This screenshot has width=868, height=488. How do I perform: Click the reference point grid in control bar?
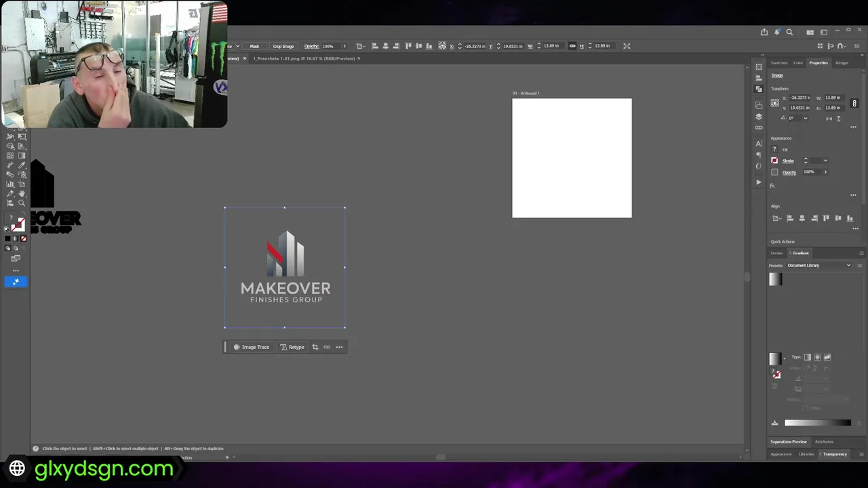pyautogui.click(x=442, y=46)
